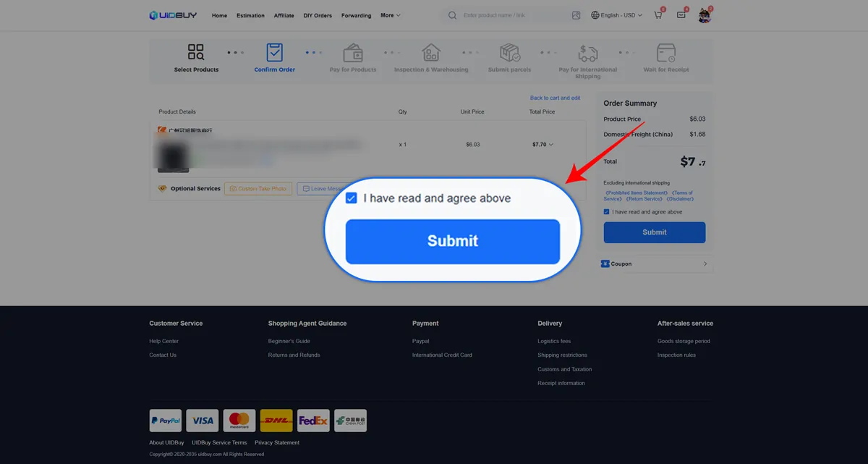Open image search via the picture icon
Viewport: 868px width, 464px height.
(x=576, y=15)
